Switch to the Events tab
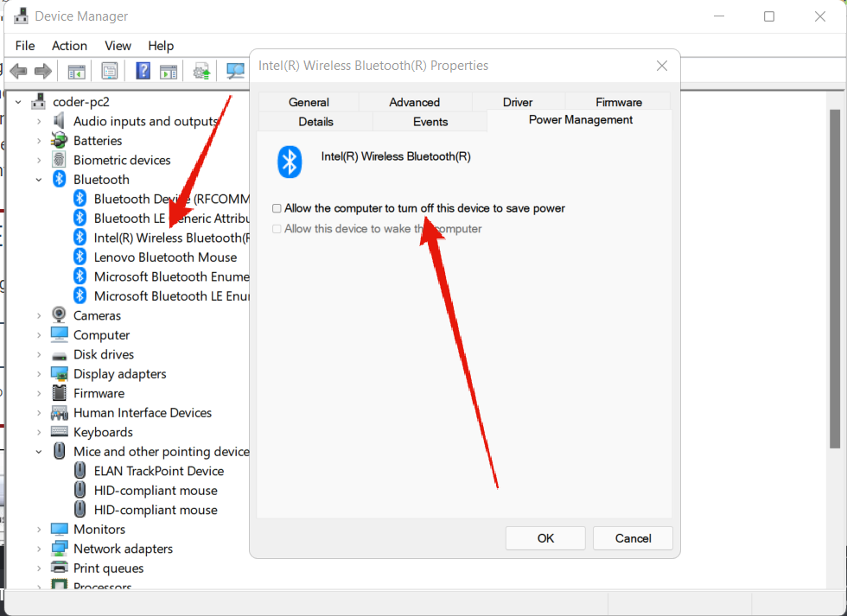Viewport: 847px width, 616px height. [x=430, y=122]
